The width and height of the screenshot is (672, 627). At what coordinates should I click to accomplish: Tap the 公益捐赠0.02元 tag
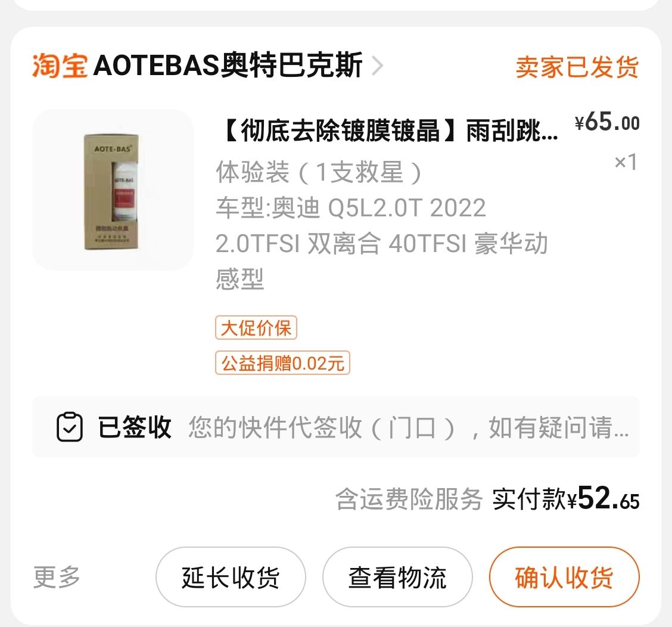pyautogui.click(x=282, y=363)
